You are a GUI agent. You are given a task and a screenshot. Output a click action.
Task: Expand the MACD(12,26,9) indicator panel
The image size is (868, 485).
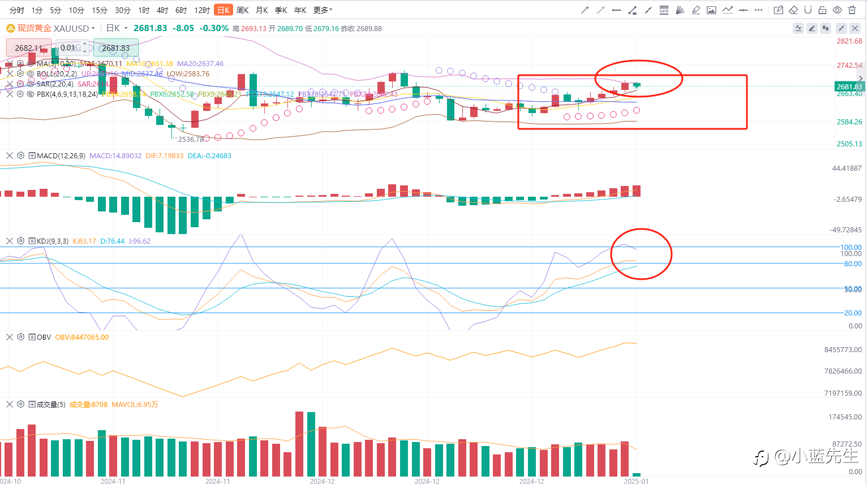[32, 155]
